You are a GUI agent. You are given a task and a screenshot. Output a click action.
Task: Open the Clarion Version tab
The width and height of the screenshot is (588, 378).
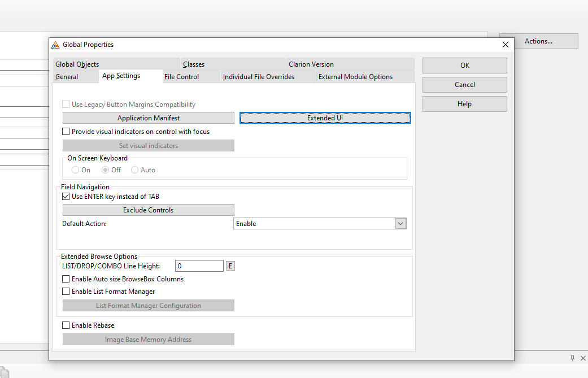[311, 64]
